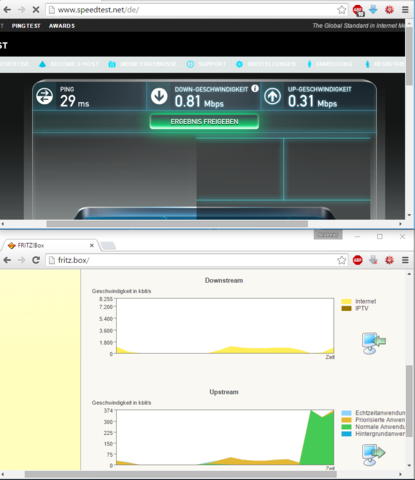Viewport: 415px width, 480px height.
Task: Click the Upstream computer icon
Action: tap(374, 454)
